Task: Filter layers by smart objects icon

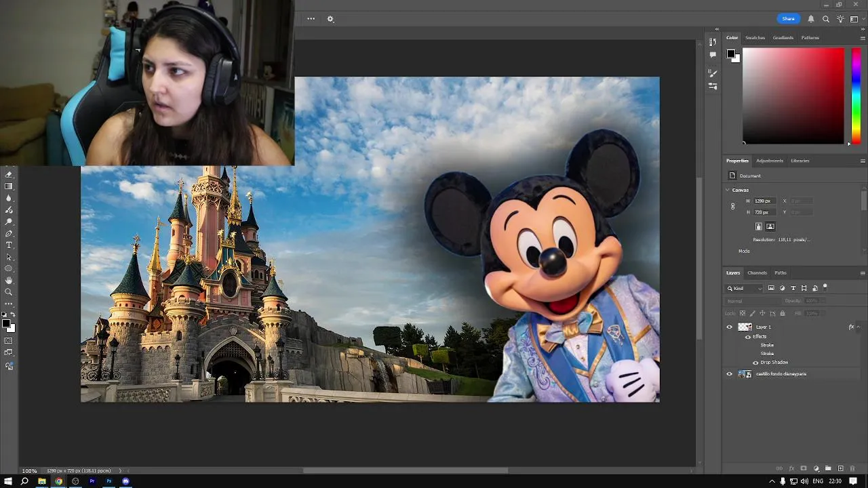Action: [x=815, y=288]
